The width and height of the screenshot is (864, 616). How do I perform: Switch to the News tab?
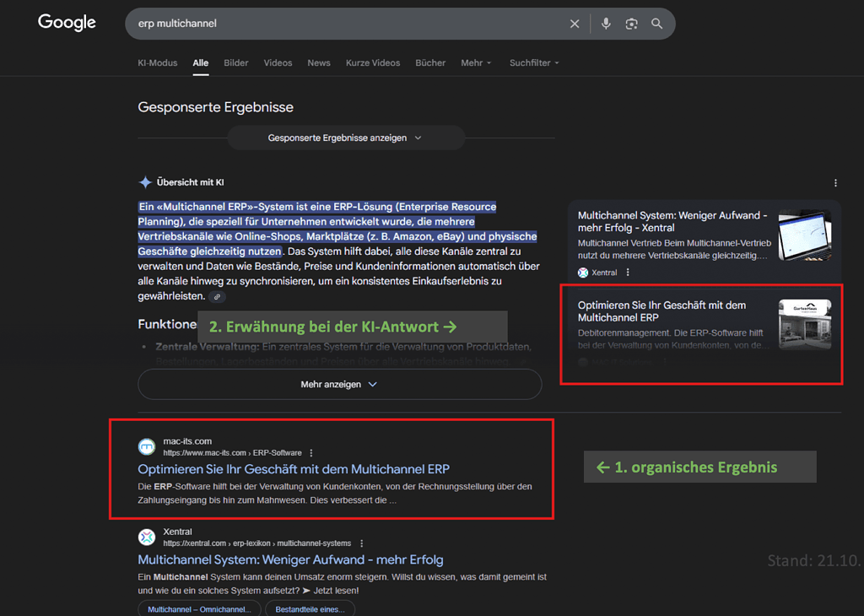coord(319,62)
